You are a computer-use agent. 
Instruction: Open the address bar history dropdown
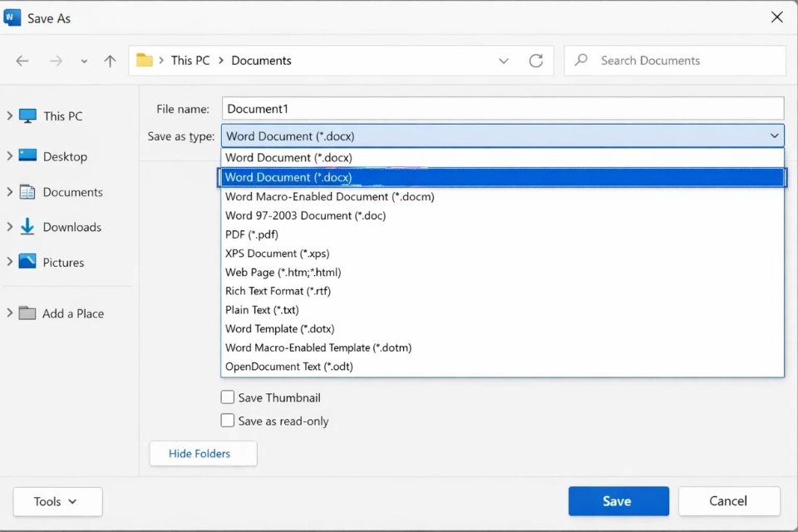click(x=503, y=60)
